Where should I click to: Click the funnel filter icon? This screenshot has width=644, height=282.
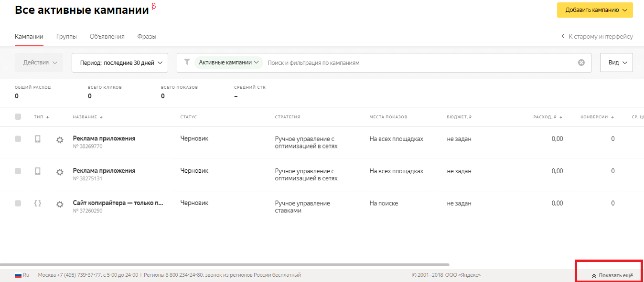(187, 62)
